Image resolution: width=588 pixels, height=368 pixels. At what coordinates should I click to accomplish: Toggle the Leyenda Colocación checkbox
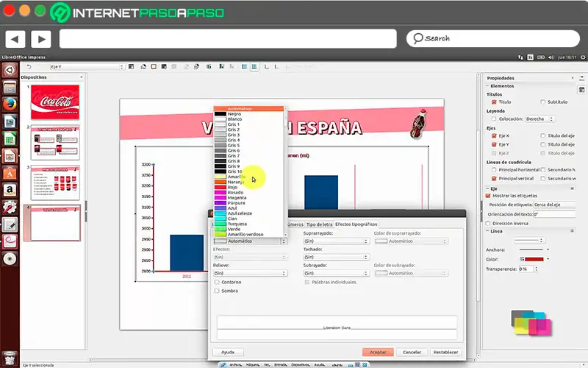[x=494, y=119]
